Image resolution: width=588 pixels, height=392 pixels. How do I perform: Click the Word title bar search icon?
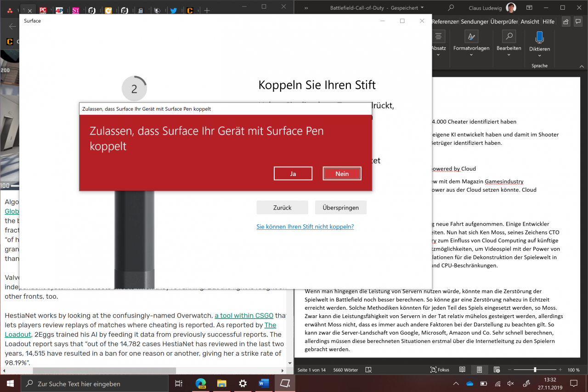pos(451,8)
